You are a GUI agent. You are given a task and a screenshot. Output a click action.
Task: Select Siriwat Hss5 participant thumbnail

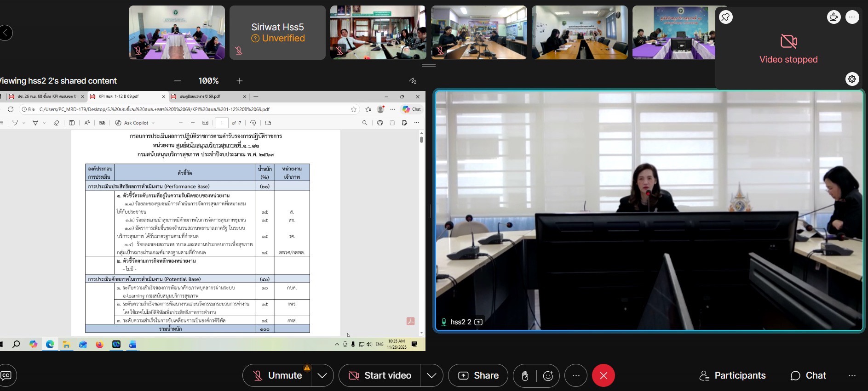pos(277,33)
